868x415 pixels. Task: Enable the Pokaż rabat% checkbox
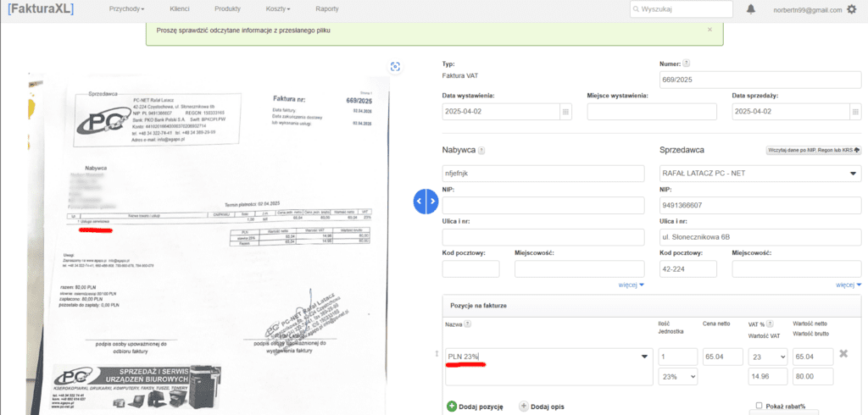(x=759, y=406)
